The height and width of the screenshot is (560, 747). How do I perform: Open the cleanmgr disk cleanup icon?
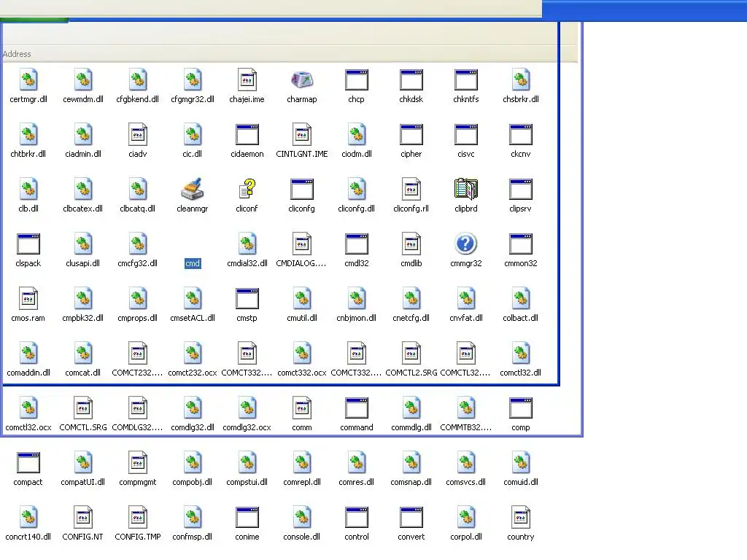[x=192, y=189]
